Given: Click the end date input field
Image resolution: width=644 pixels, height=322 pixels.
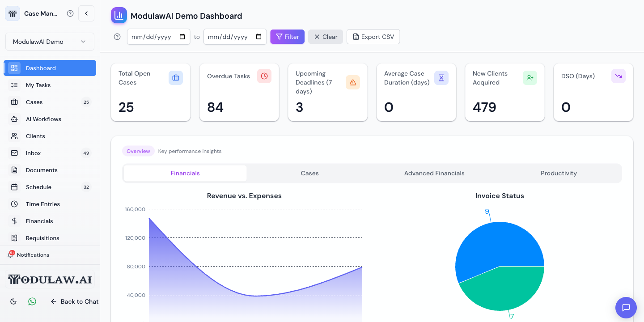Looking at the screenshot, I should (x=235, y=37).
